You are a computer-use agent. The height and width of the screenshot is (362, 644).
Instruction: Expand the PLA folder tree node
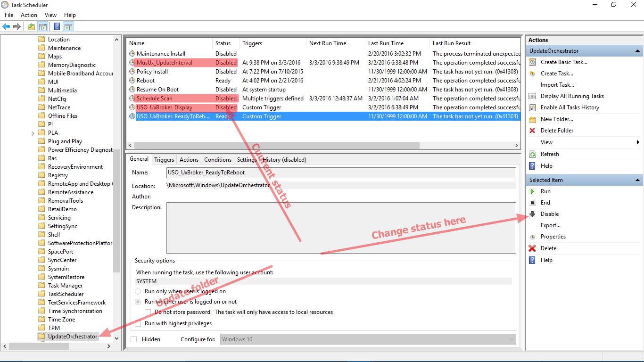[33, 133]
